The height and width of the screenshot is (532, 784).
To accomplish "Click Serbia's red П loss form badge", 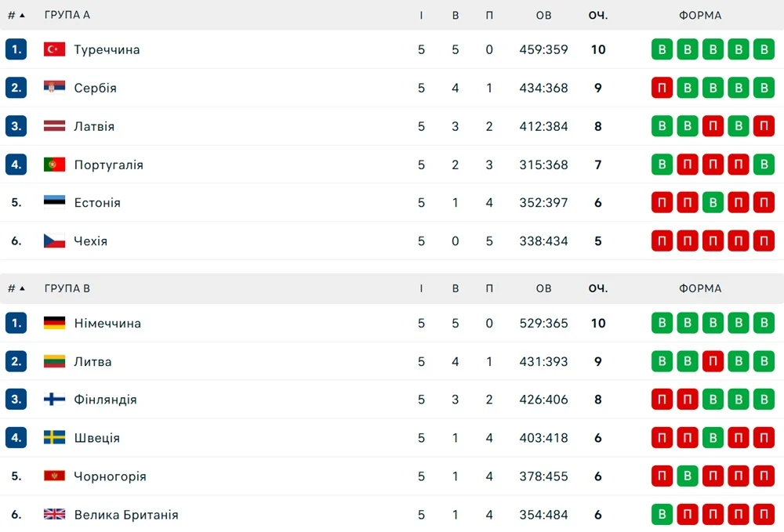I will 662,88.
